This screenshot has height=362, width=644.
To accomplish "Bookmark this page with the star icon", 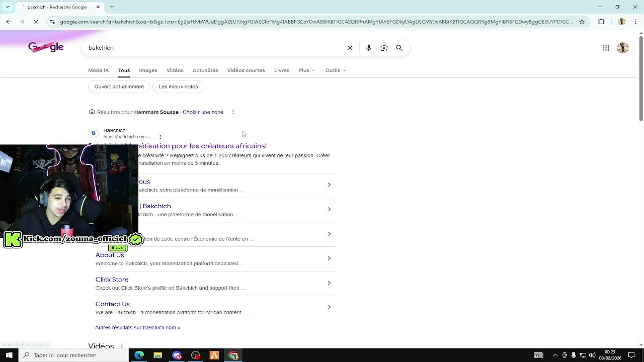I will [x=582, y=22].
